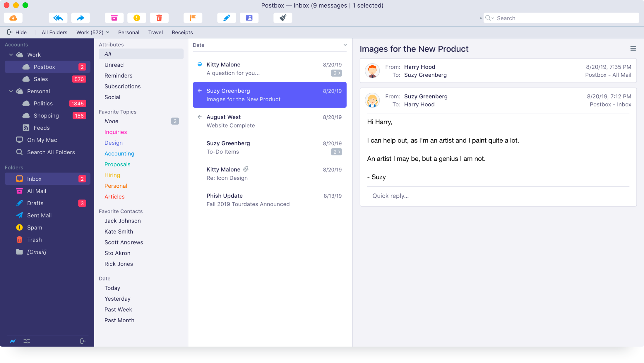
Task: Click the Get Mail cloud download icon
Action: pyautogui.click(x=13, y=18)
